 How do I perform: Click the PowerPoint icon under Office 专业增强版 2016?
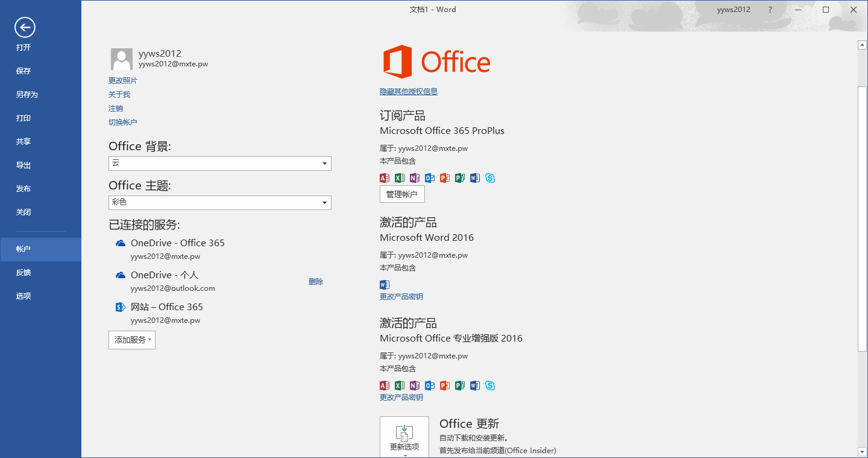click(x=445, y=386)
